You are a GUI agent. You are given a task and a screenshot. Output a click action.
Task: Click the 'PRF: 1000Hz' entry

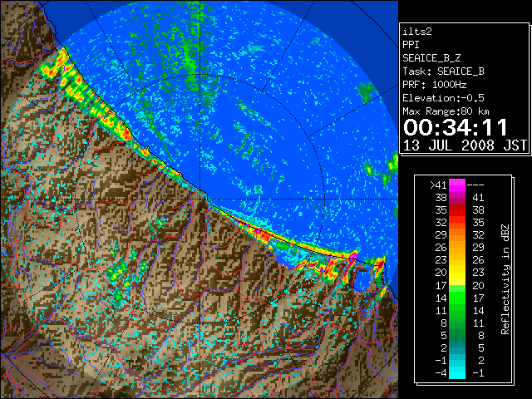point(434,85)
